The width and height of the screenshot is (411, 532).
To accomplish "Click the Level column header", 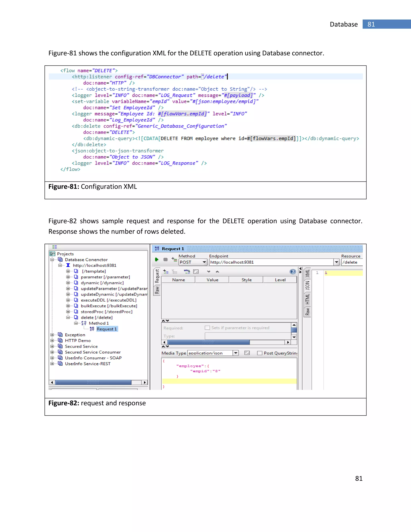I will click(x=280, y=280).
